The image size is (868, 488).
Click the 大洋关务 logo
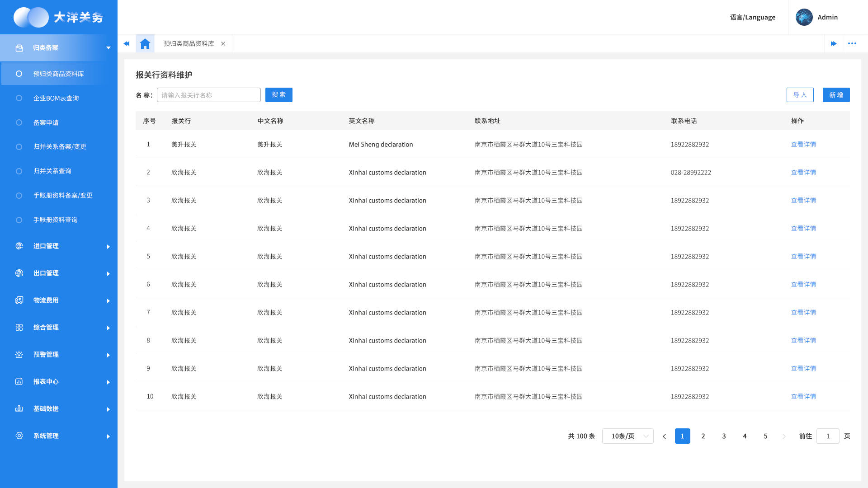tap(58, 17)
